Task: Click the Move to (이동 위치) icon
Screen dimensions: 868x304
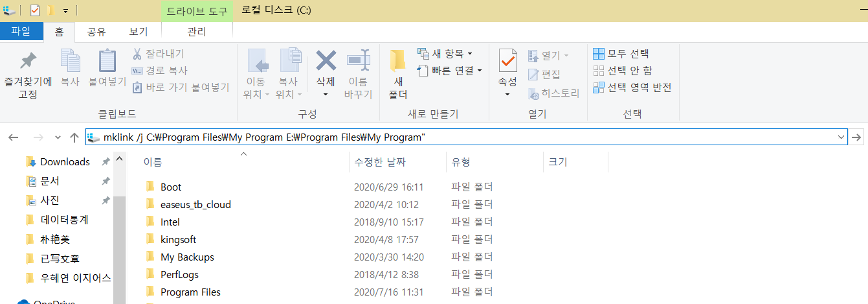Action: (x=258, y=61)
